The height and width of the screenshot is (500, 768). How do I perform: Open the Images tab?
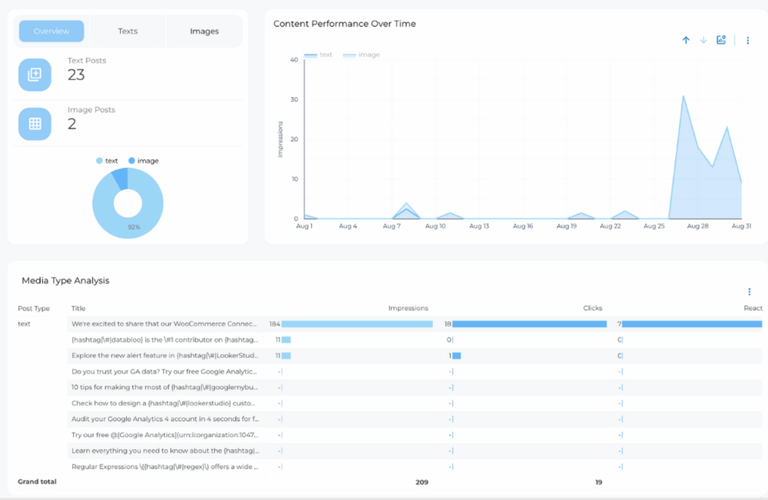click(x=204, y=31)
